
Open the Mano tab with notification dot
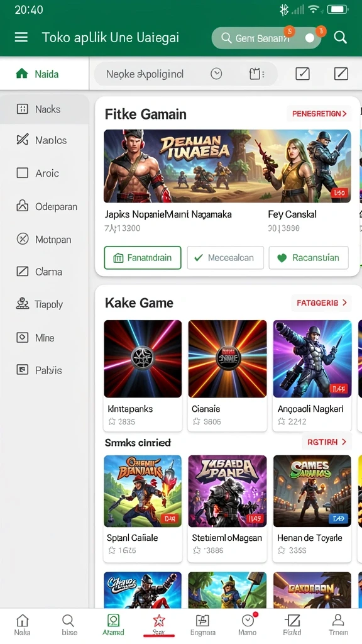point(248,625)
